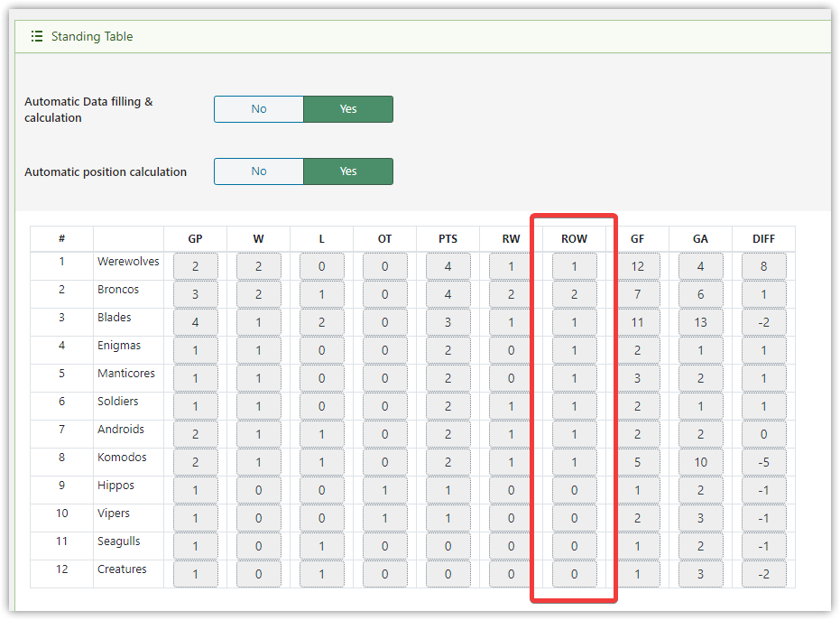Focus the RW field for Soldiers
The height and width of the screenshot is (620, 840).
[511, 406]
